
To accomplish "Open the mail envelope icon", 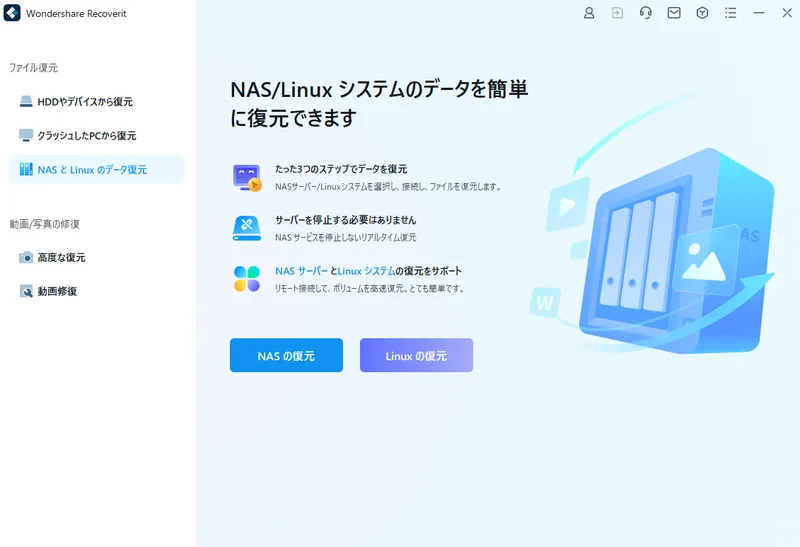I will click(674, 13).
